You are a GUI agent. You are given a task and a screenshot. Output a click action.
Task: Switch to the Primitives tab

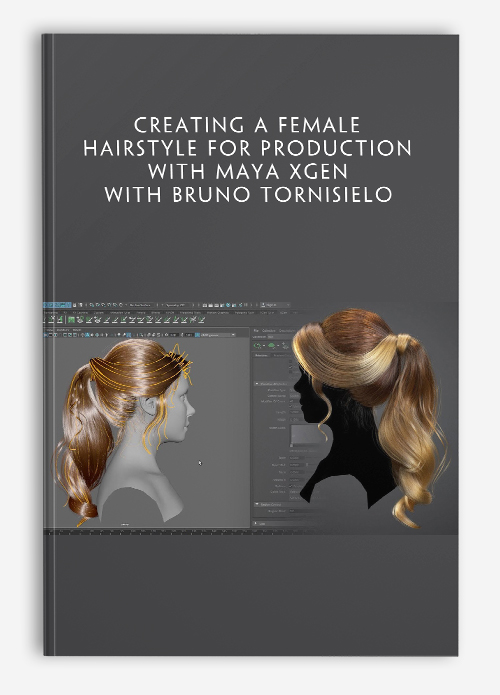[x=261, y=355]
